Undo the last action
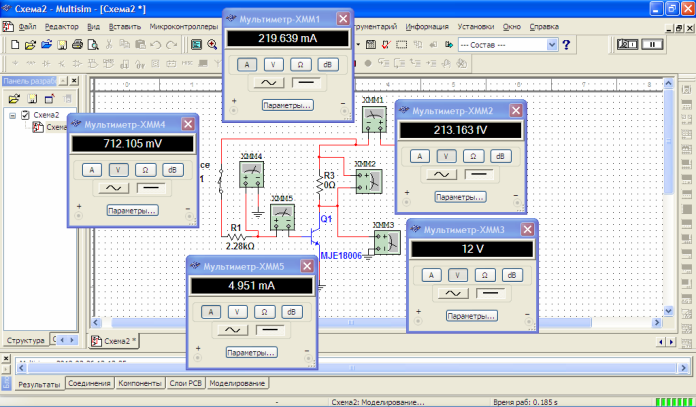 coord(155,45)
